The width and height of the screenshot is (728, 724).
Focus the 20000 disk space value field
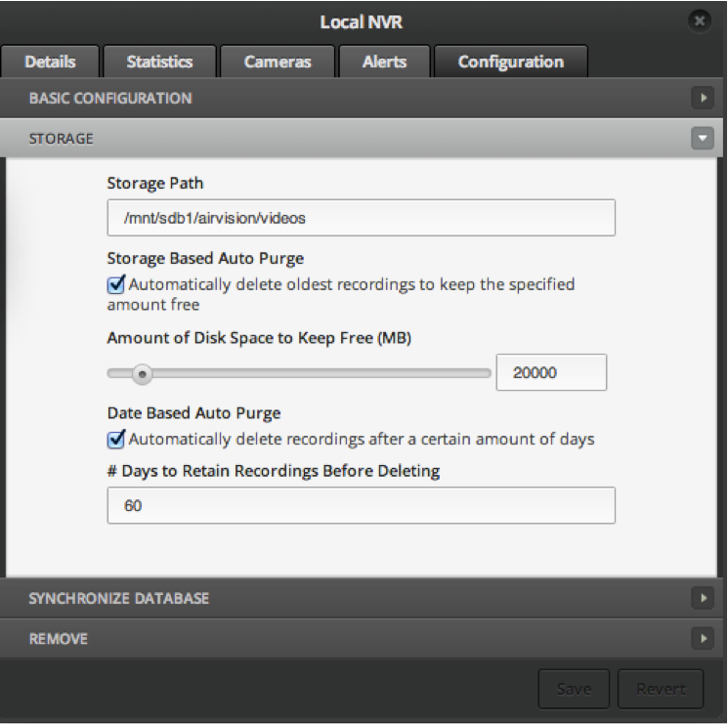pyautogui.click(x=551, y=372)
